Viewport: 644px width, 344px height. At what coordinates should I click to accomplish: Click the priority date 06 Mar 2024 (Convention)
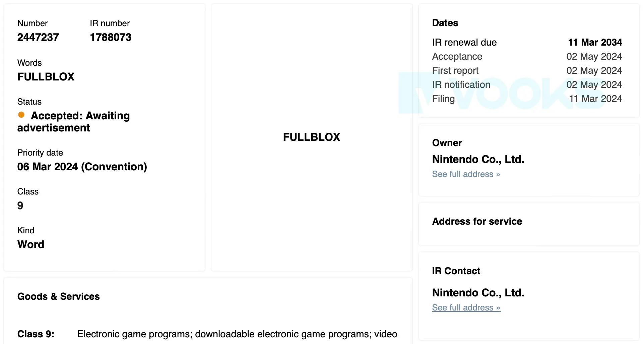pyautogui.click(x=82, y=167)
